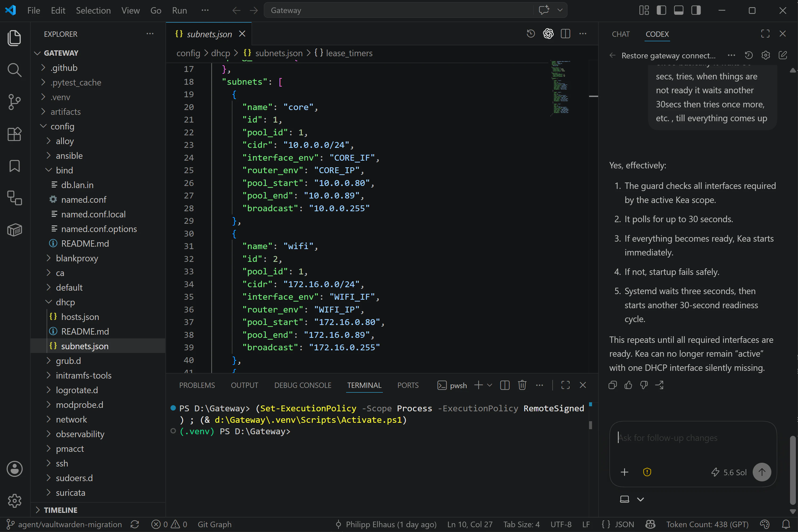Open the Search view in activity bar

tap(14, 70)
